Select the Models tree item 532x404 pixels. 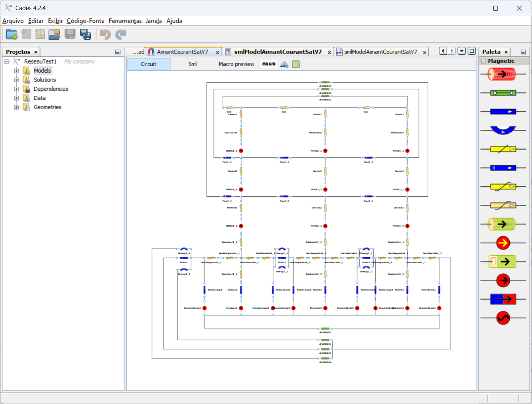click(x=42, y=71)
